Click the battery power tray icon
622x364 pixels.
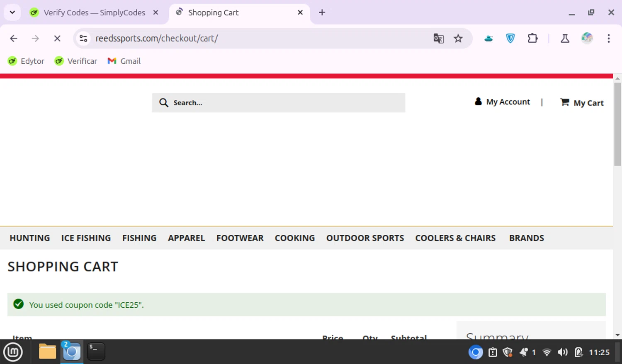click(x=579, y=352)
